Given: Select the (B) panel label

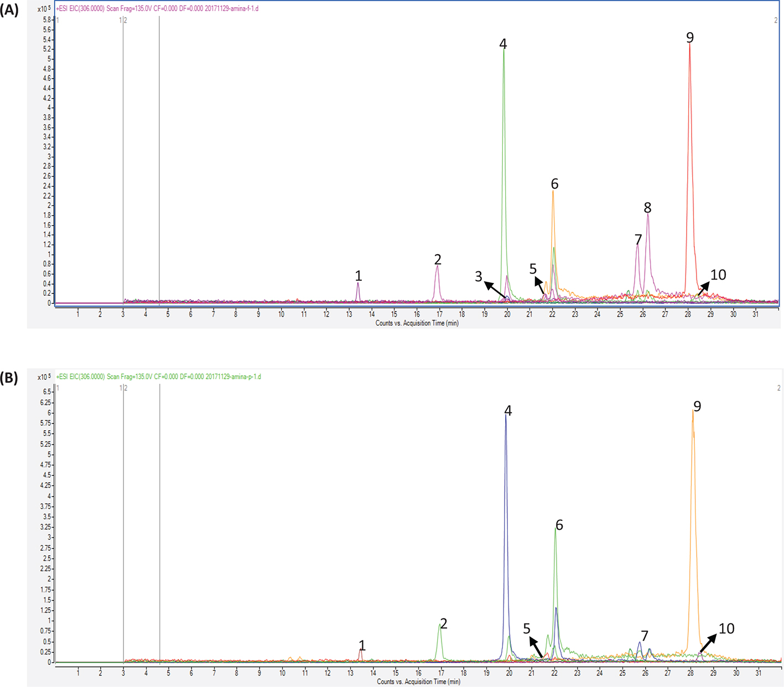Looking at the screenshot, I should pyautogui.click(x=9, y=378).
